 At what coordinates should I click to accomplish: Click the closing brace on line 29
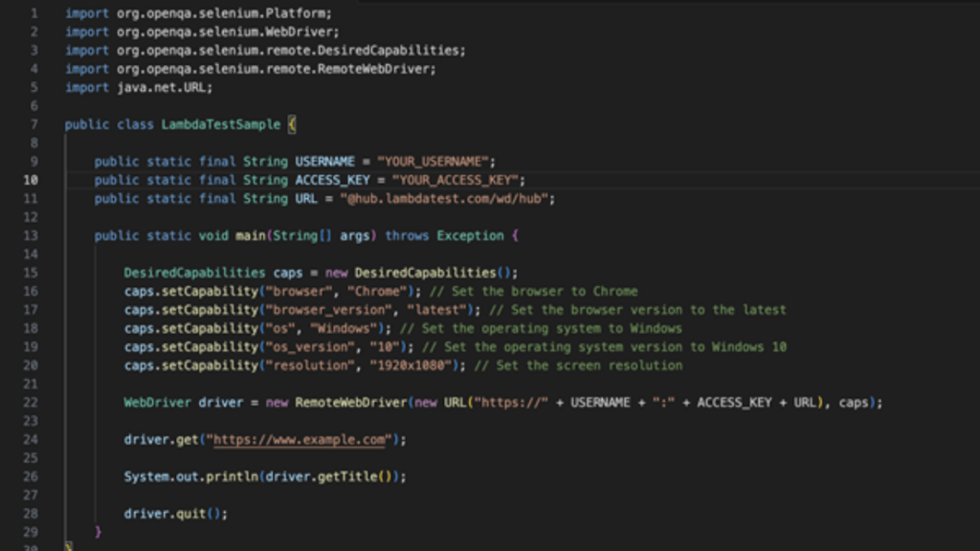pyautogui.click(x=96, y=531)
